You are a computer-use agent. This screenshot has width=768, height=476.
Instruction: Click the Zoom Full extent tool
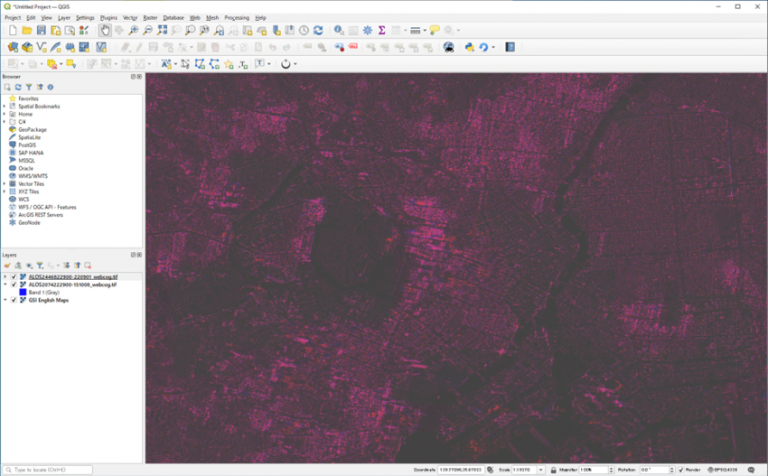coord(162,30)
